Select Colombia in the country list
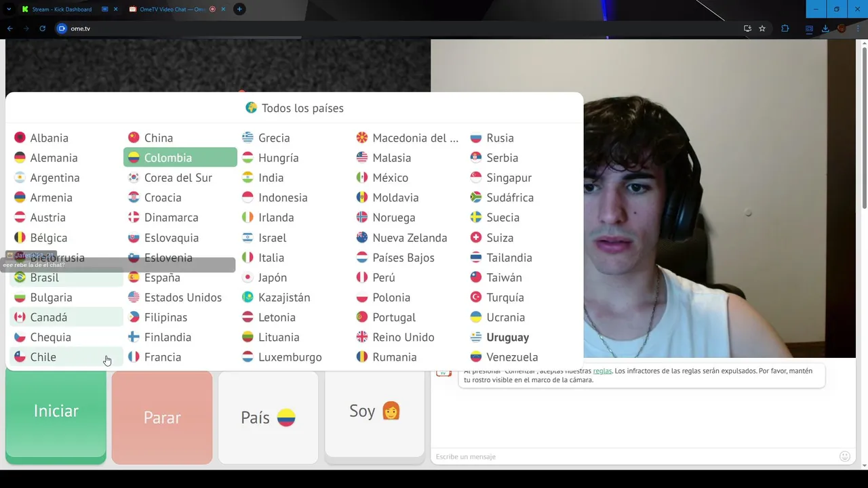868x488 pixels. [x=180, y=157]
